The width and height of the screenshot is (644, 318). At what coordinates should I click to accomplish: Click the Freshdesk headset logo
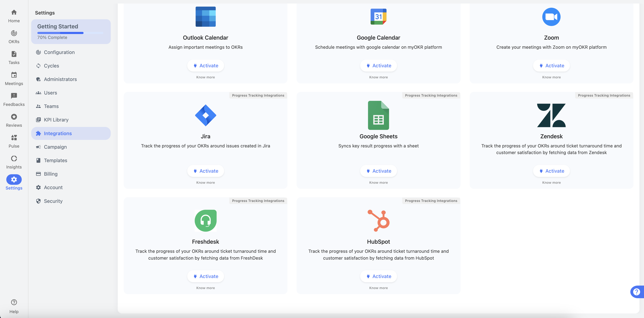point(205,220)
